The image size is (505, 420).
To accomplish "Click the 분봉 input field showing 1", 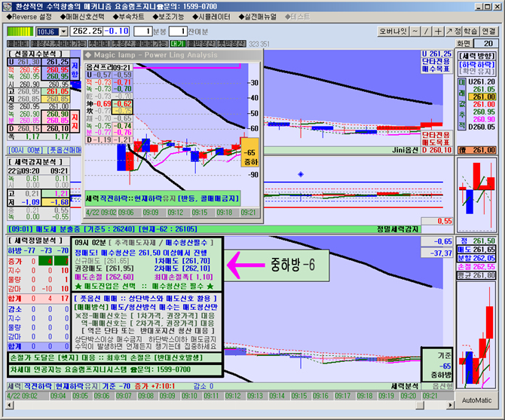I will click(x=143, y=31).
